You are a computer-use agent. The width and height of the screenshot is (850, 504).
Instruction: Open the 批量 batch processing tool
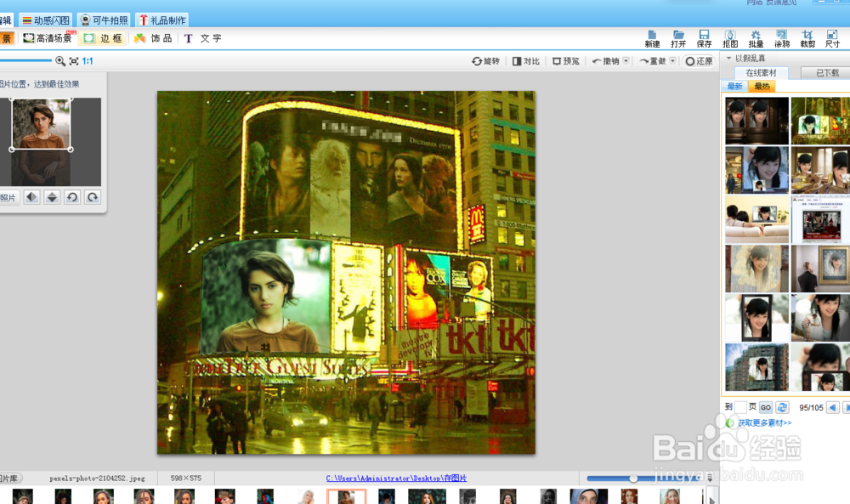pos(756,38)
